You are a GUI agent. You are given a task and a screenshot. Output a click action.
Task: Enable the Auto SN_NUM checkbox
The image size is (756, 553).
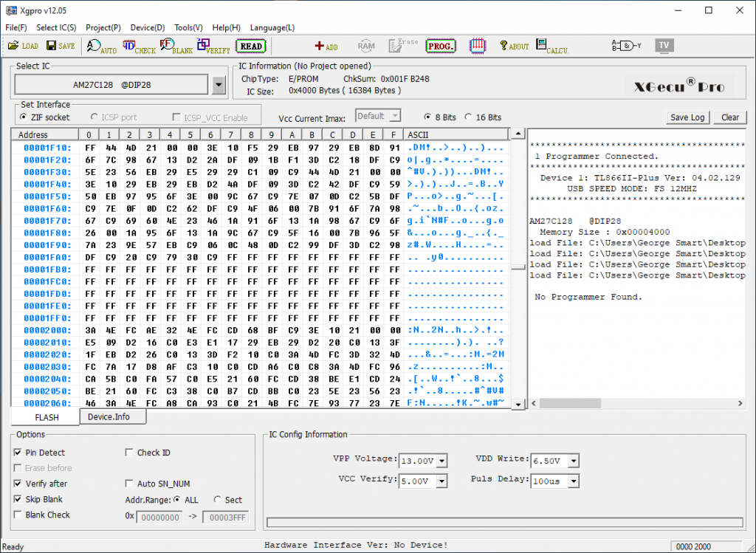pos(128,484)
